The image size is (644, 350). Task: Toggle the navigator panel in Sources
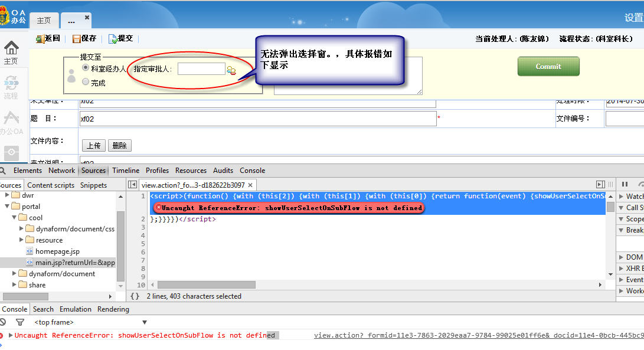click(x=132, y=185)
